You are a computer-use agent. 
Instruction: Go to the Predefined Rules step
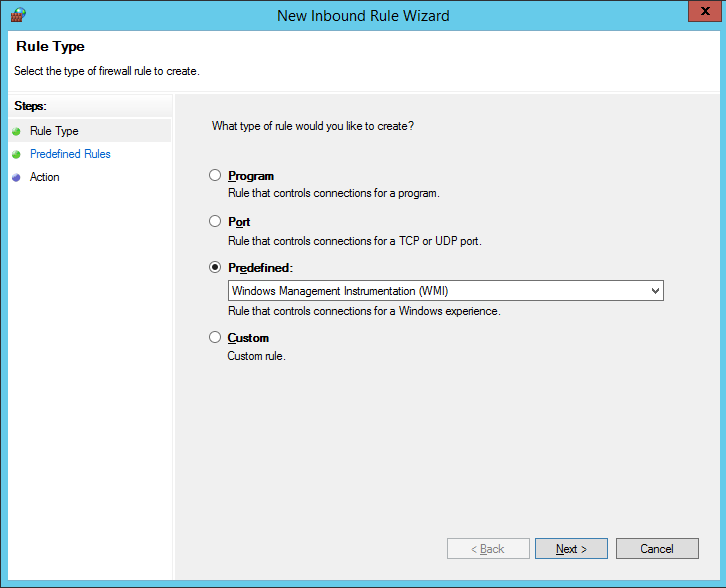[x=70, y=154]
